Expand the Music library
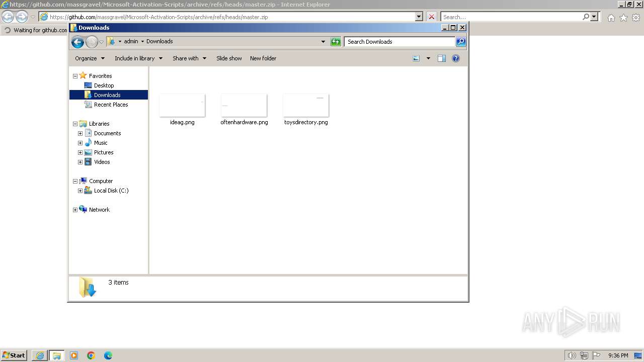Viewport: 644px width, 362px height. [x=80, y=143]
